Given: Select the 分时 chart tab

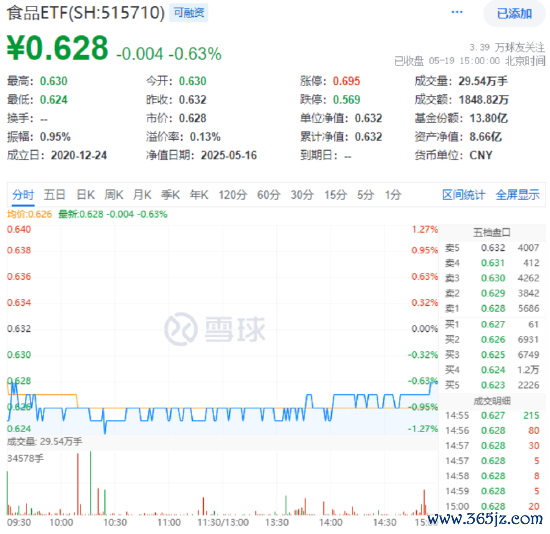Looking at the screenshot, I should [x=23, y=195].
